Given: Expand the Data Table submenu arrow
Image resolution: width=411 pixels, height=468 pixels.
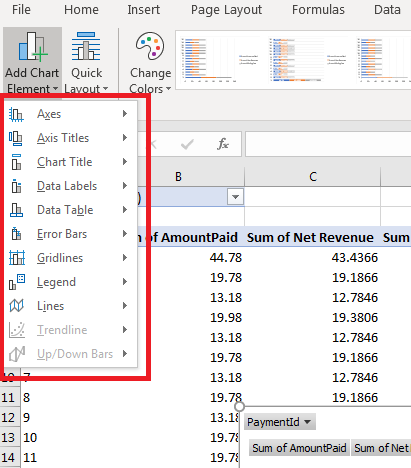Looking at the screenshot, I should (125, 210).
